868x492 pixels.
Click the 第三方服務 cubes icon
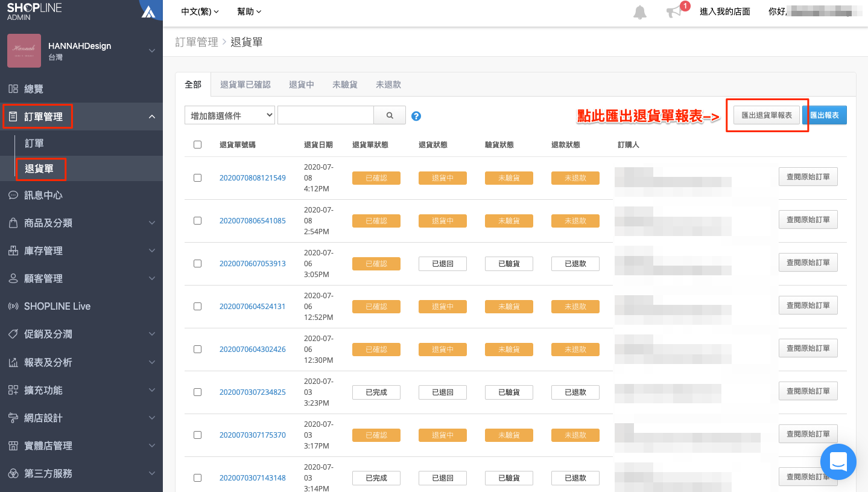click(13, 473)
